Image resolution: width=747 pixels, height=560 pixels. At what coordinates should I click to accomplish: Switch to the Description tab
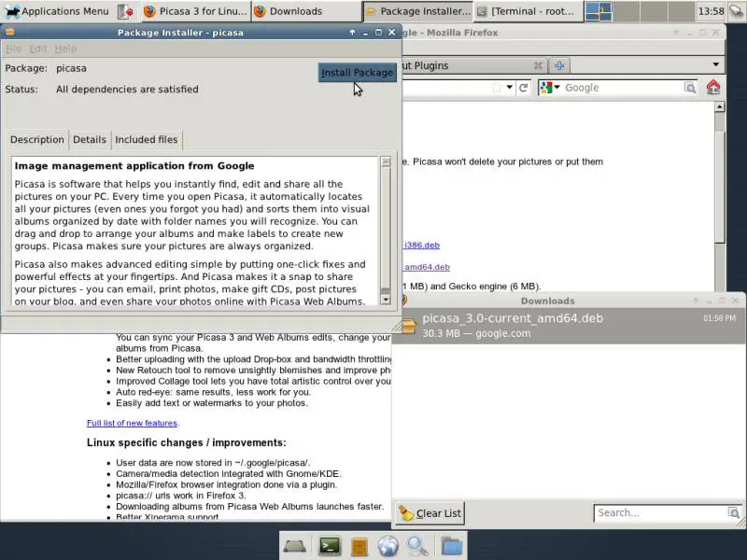pos(37,139)
